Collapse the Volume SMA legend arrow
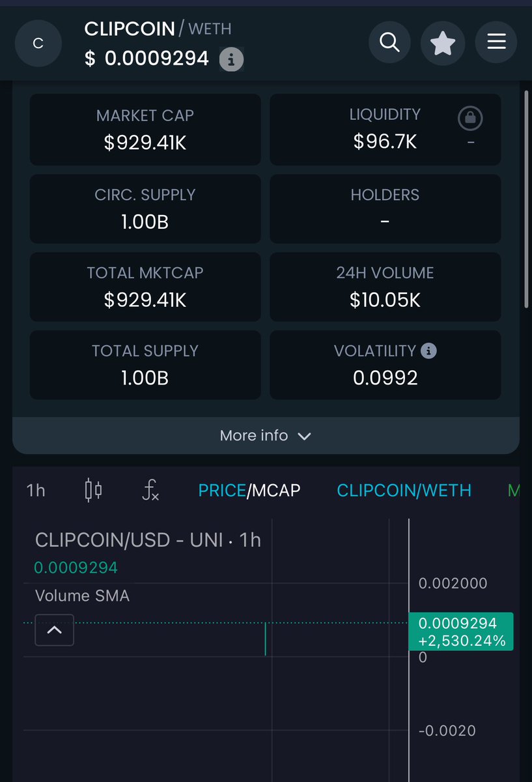Viewport: 532px width, 782px height. [x=55, y=630]
